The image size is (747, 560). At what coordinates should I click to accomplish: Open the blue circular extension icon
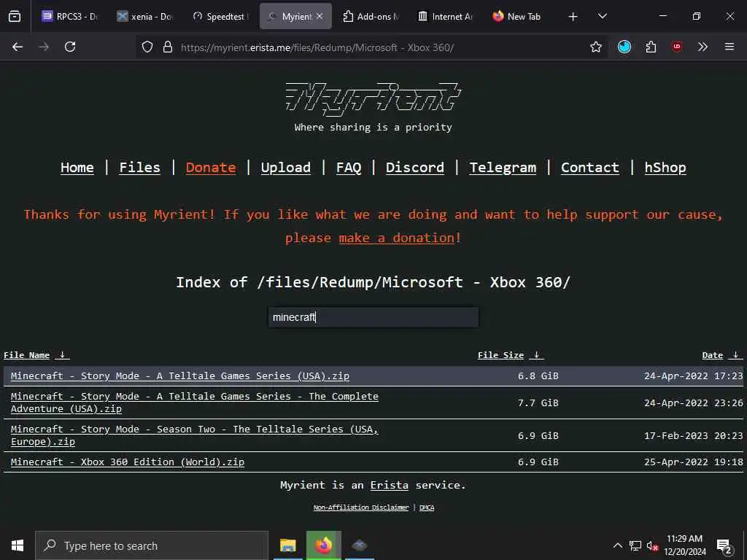click(x=624, y=47)
